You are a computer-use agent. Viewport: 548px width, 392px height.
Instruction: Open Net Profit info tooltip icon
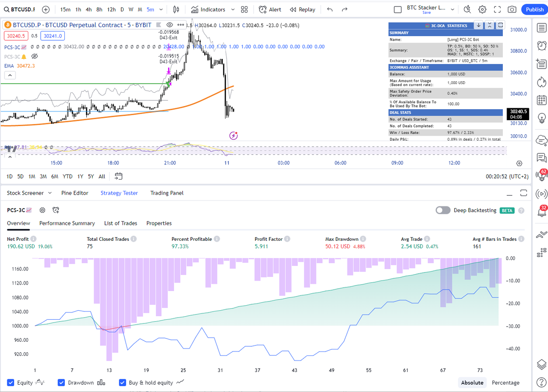[x=33, y=239]
